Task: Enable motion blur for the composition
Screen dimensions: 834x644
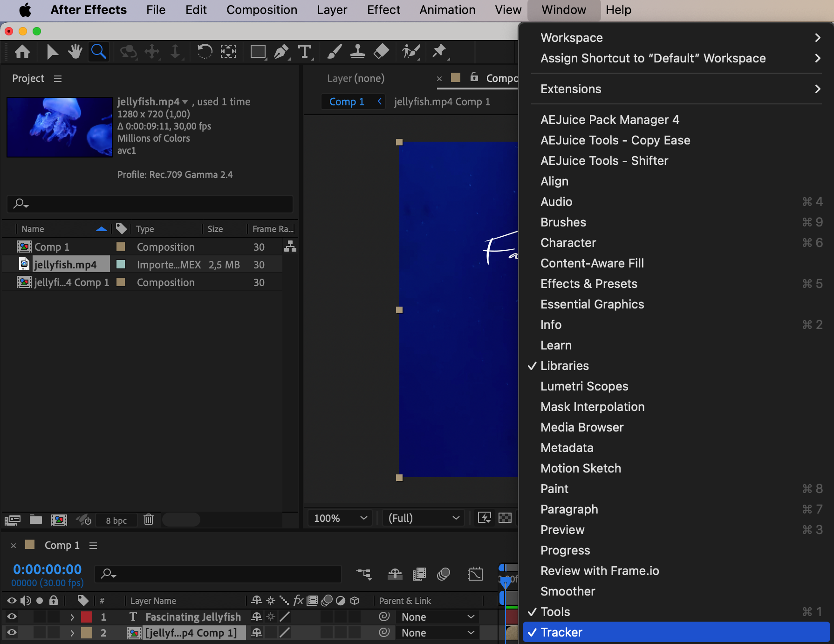Action: tap(444, 574)
